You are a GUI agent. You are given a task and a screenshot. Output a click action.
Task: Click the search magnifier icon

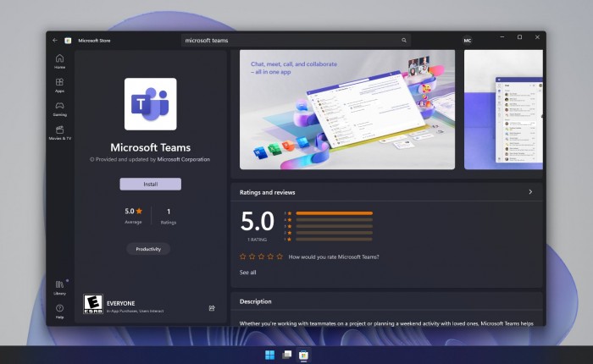pyautogui.click(x=403, y=40)
